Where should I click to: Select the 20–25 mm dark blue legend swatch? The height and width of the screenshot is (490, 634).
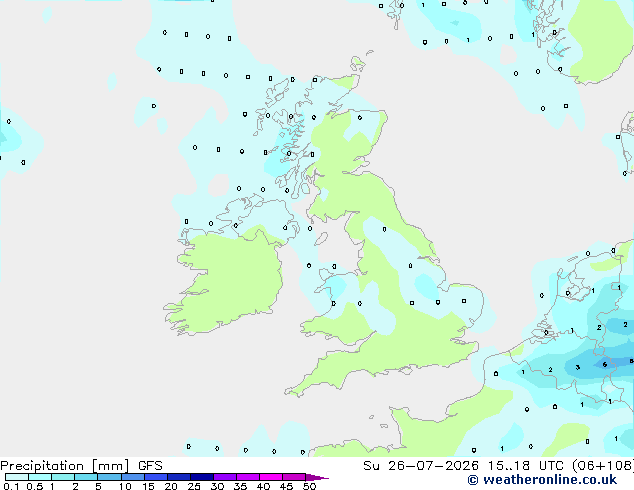(x=179, y=477)
